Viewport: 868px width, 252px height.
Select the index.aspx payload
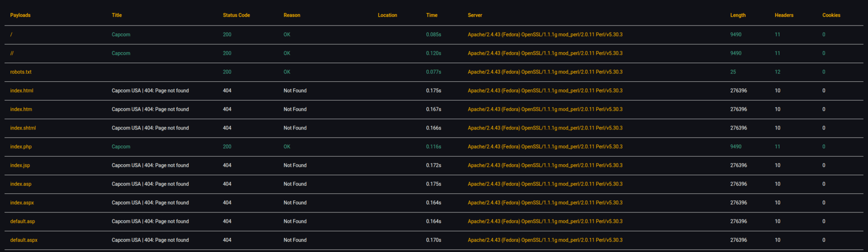point(22,203)
